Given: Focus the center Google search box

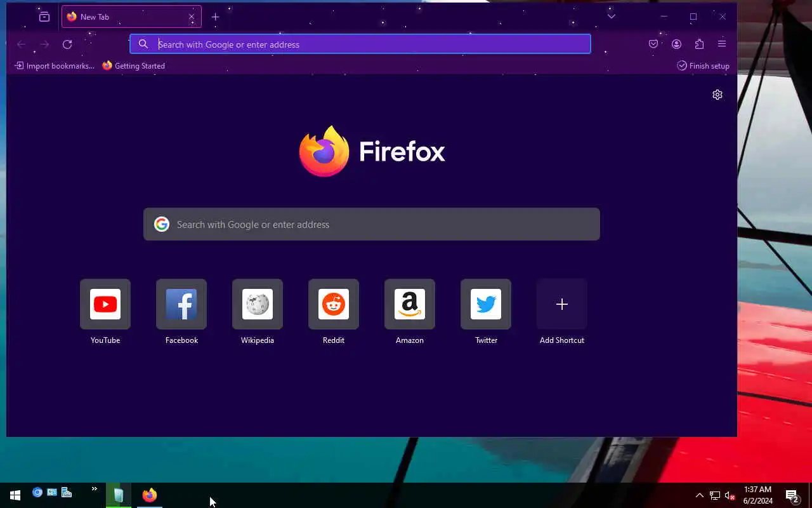Looking at the screenshot, I should point(372,224).
